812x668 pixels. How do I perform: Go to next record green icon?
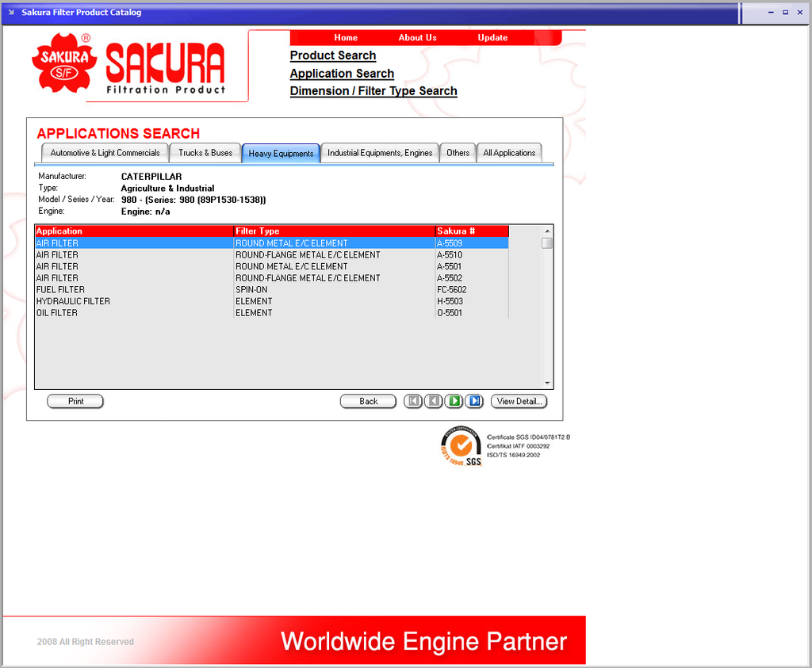454,401
